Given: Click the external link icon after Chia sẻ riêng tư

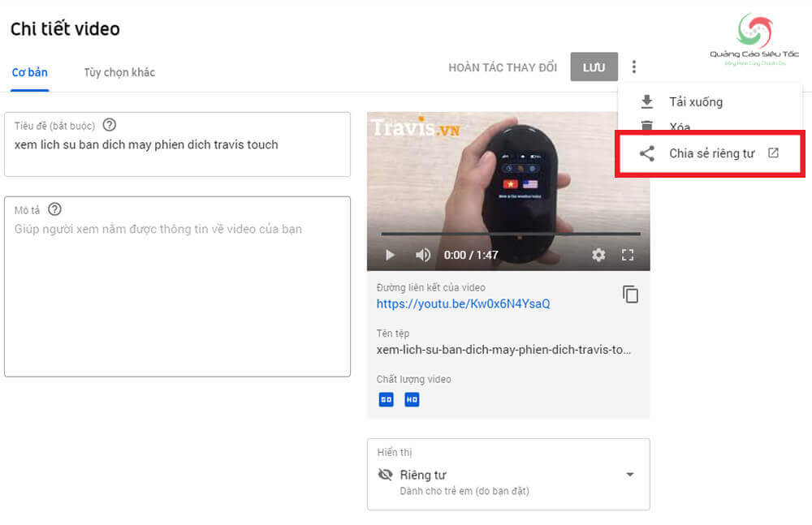Looking at the screenshot, I should pyautogui.click(x=773, y=153).
